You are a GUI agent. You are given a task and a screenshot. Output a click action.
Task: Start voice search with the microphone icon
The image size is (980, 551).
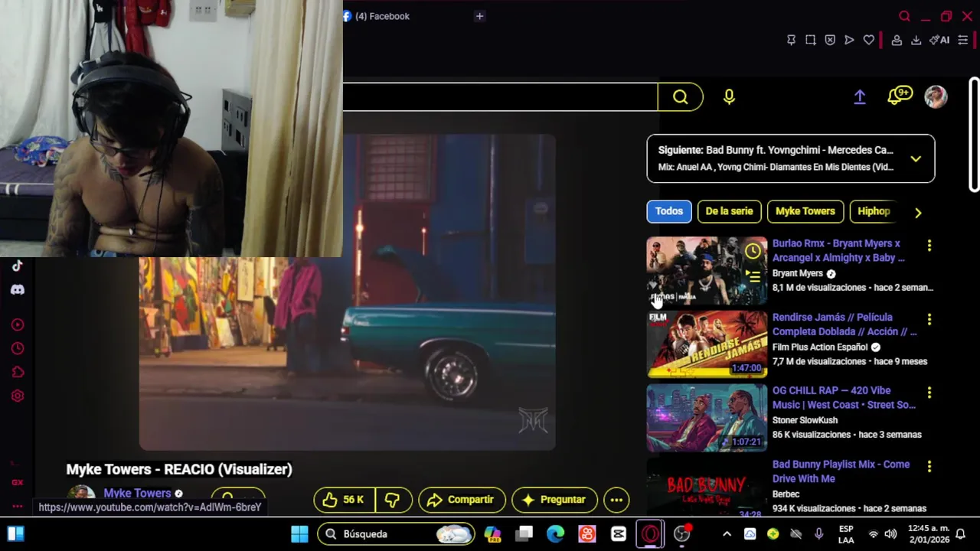(x=729, y=96)
